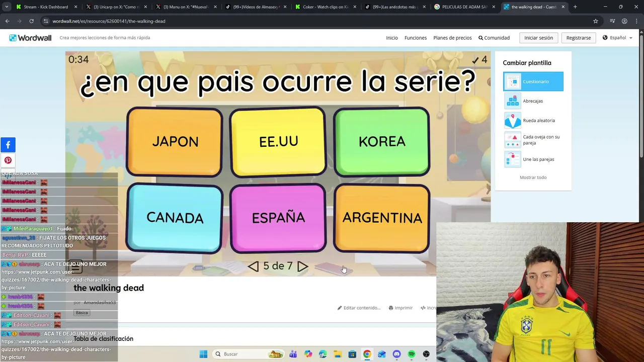Select the Cuestionario template
644x362 pixels.
tap(533, 81)
